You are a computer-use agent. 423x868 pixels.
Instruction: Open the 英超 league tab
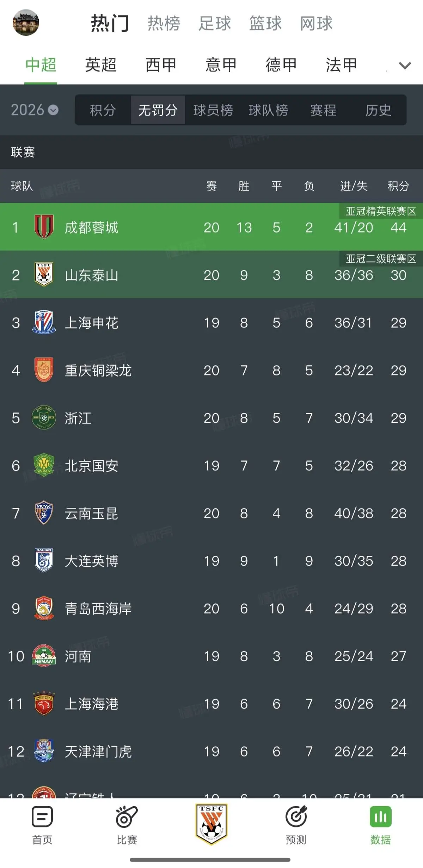tap(101, 65)
